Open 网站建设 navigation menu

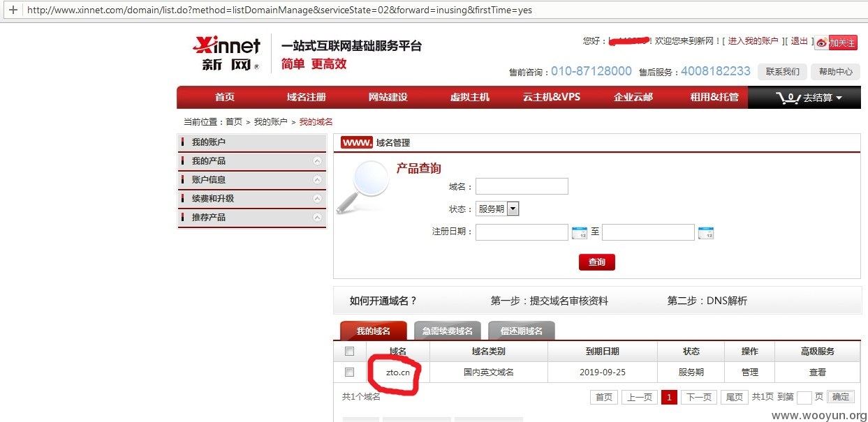point(388,98)
